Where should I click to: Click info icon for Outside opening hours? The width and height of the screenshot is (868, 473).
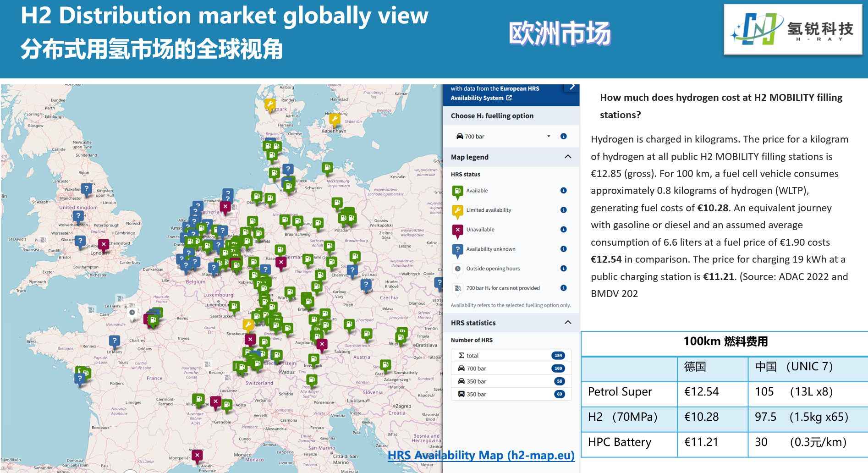(x=563, y=269)
